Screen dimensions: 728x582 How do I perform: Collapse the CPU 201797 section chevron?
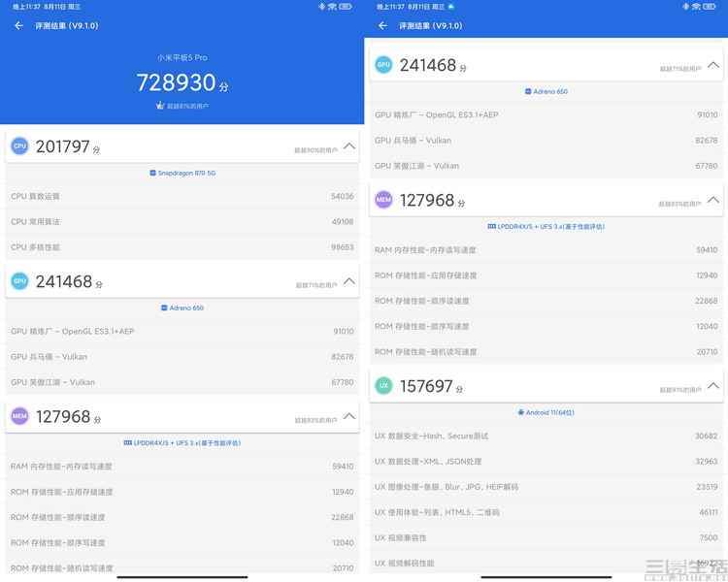(x=349, y=146)
